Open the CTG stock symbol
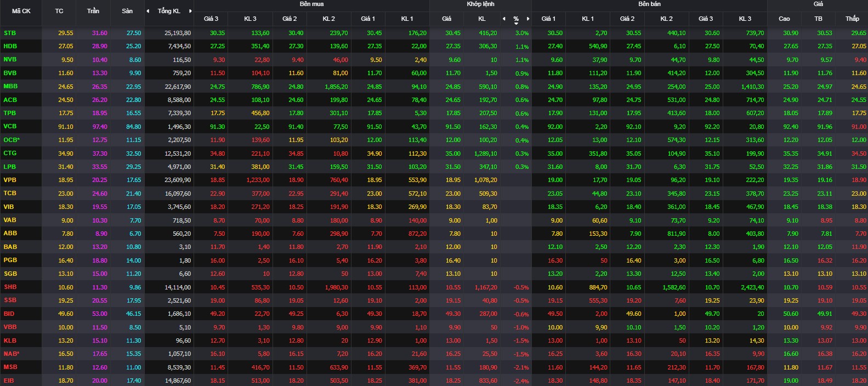Image resolution: width=868 pixels, height=386 pixels. 10,153
